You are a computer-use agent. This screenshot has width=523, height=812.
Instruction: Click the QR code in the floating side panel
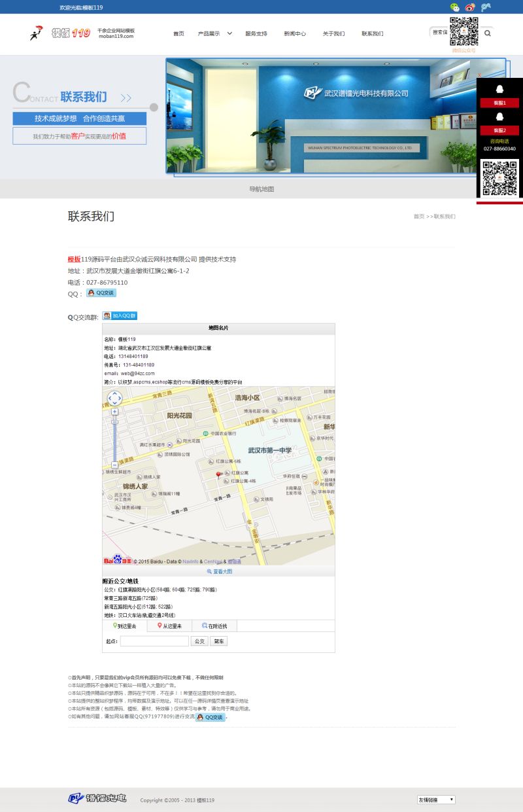tap(499, 177)
